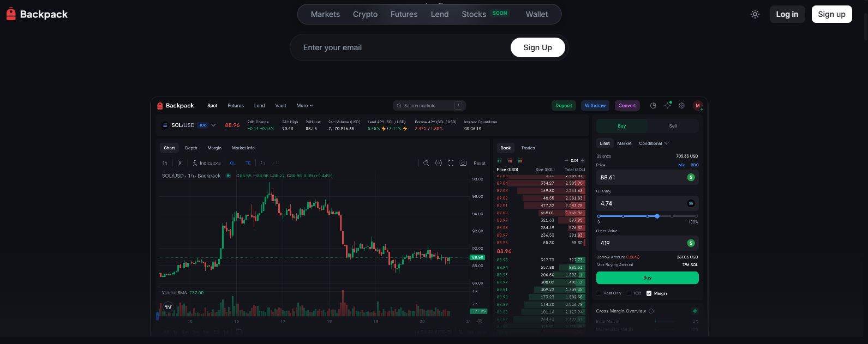Toggle the light/dark theme sun icon
Image resolution: width=868 pixels, height=344 pixels.
(x=755, y=14)
